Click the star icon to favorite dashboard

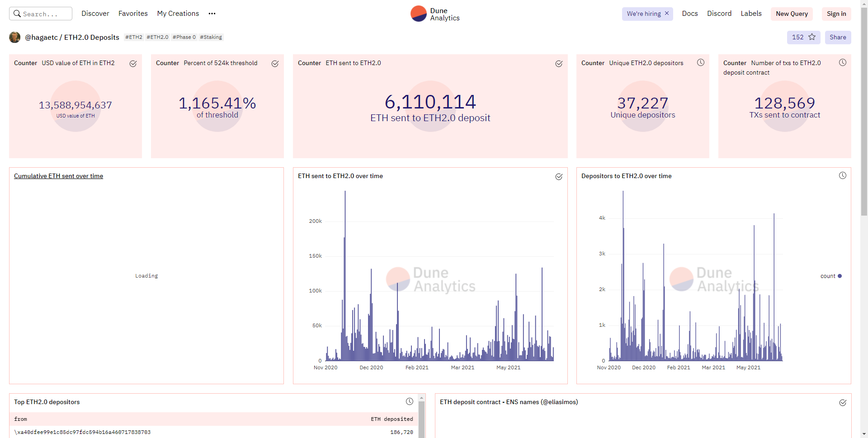[812, 37]
